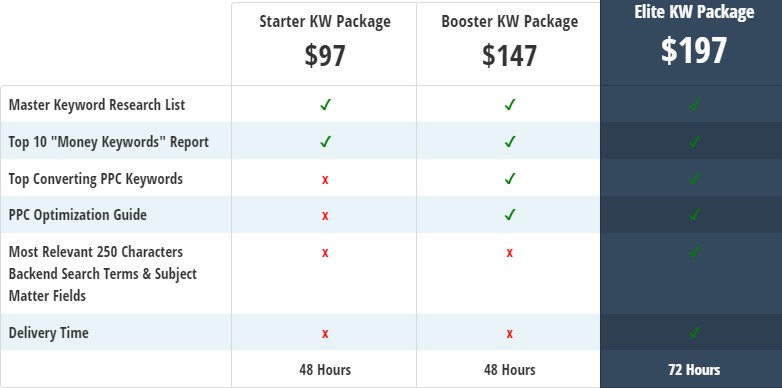Screen dimensions: 782x388
Task: Click the PPC Optimization Guide label
Action: [78, 215]
